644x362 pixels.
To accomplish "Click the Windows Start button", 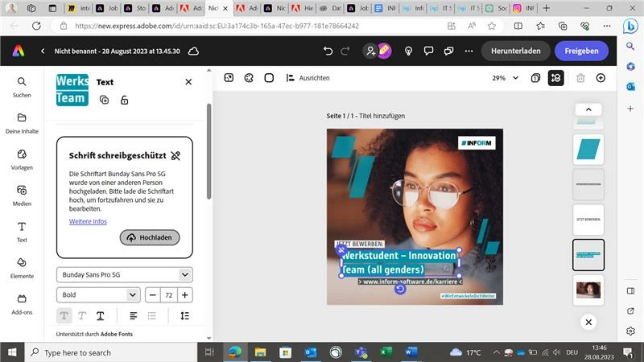I will [x=12, y=352].
